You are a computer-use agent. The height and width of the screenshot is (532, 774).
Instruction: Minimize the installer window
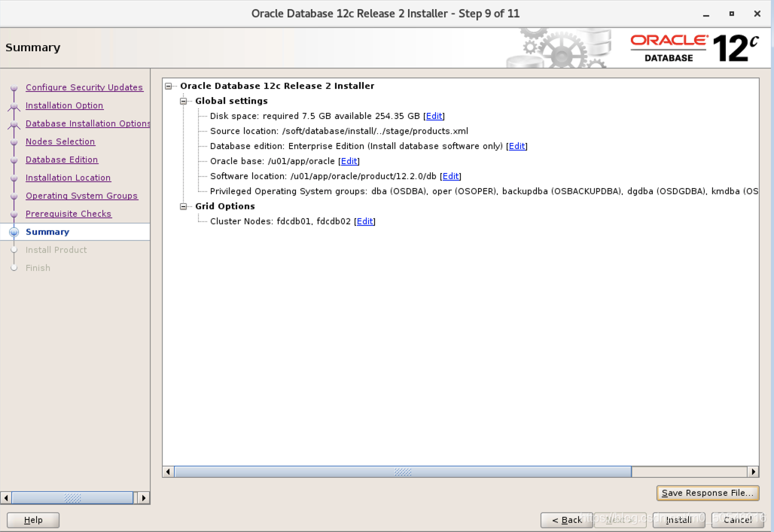[x=706, y=14]
